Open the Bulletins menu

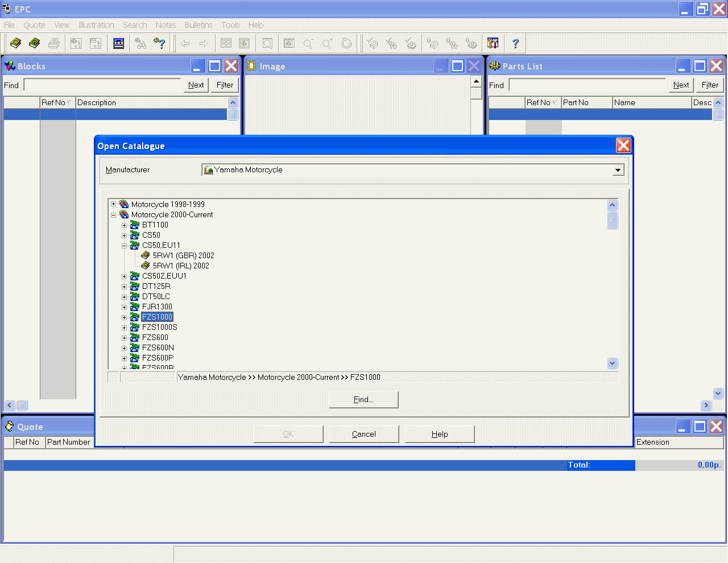[198, 25]
